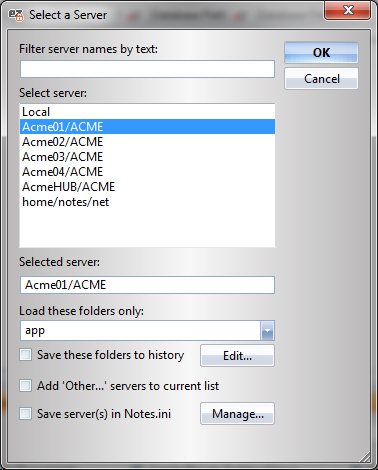Open the Manage... saved servers button

tap(237, 414)
